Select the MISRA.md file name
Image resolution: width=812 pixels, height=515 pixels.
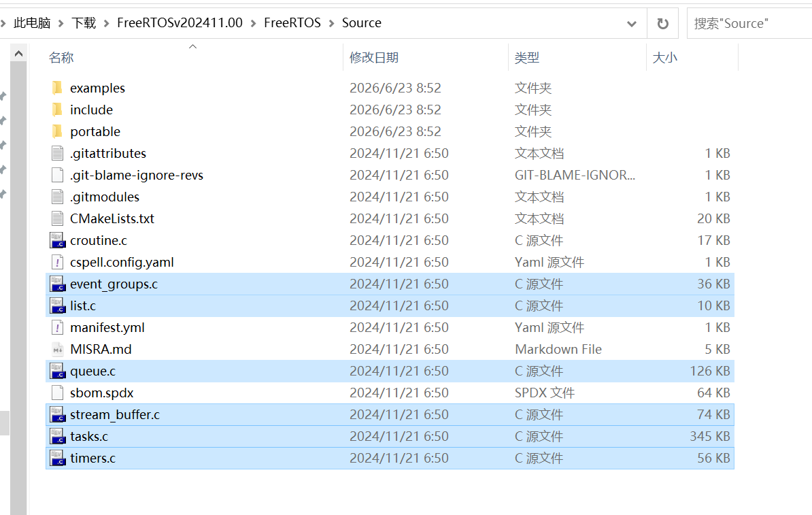[101, 349]
